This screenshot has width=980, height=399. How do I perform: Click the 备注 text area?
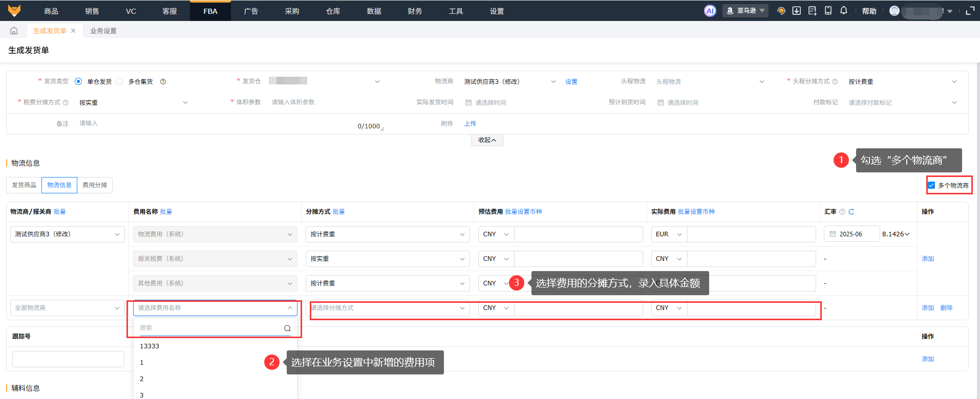pyautogui.click(x=230, y=123)
